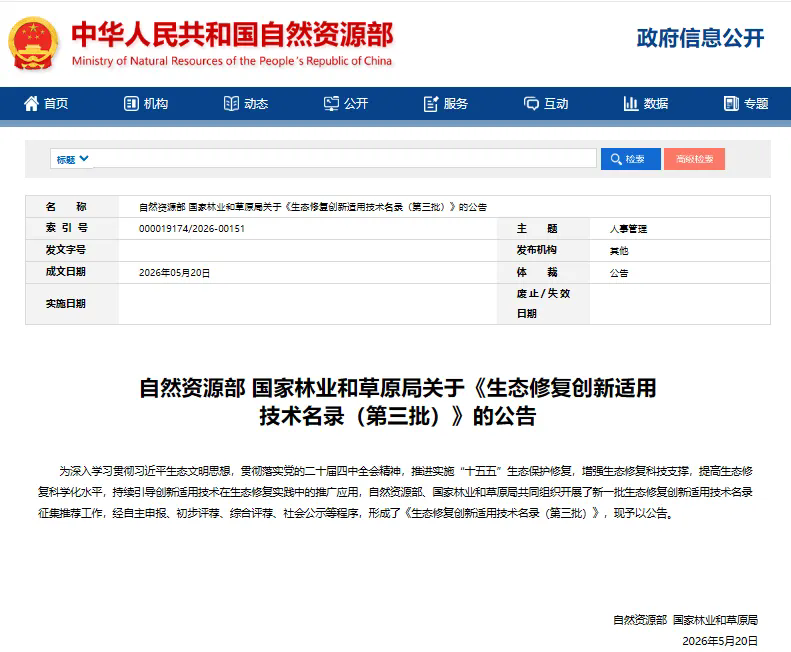The image size is (791, 652).
Task: Click the bold announcement headline
Action: click(398, 402)
